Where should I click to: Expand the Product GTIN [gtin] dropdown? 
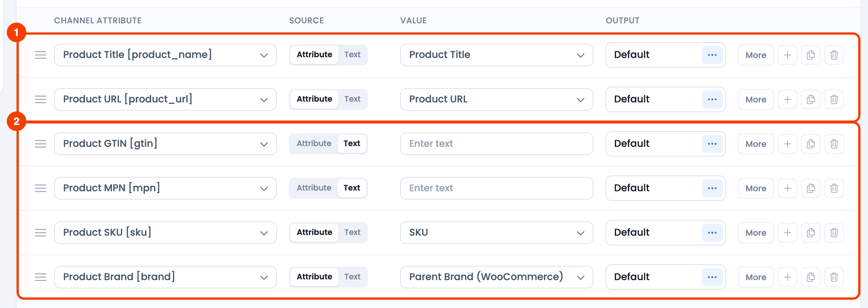point(165,144)
